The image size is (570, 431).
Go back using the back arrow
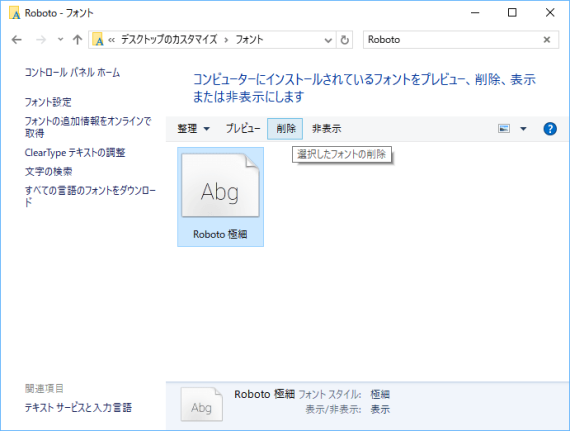point(17,40)
